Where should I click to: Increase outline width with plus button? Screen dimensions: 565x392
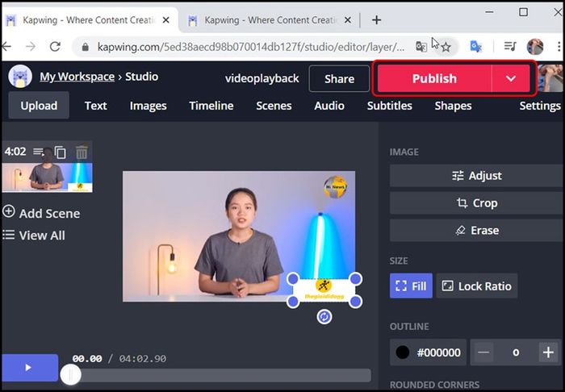[x=548, y=352]
